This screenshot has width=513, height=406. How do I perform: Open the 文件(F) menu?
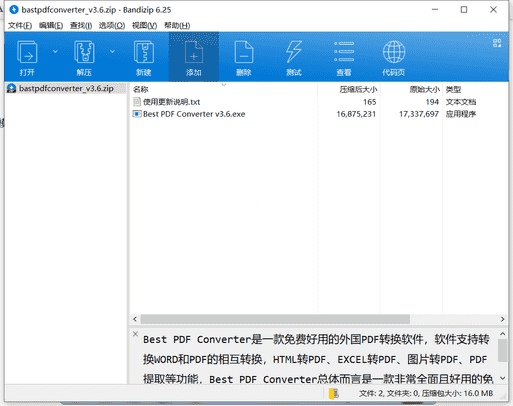[20, 25]
